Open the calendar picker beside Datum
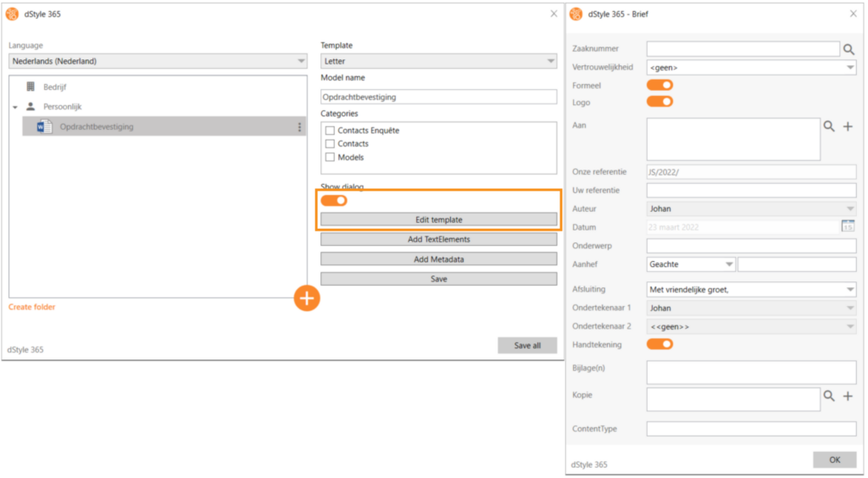The image size is (868, 478). pyautogui.click(x=848, y=225)
